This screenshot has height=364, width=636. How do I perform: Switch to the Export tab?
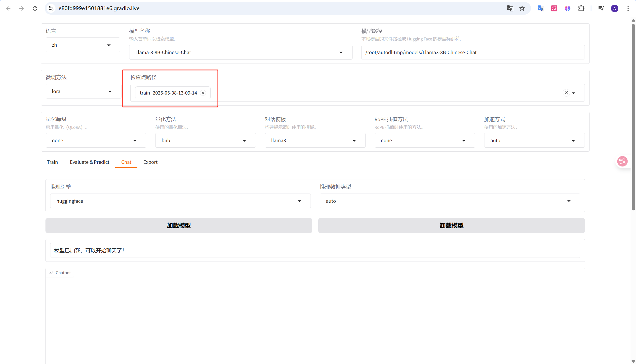point(150,162)
